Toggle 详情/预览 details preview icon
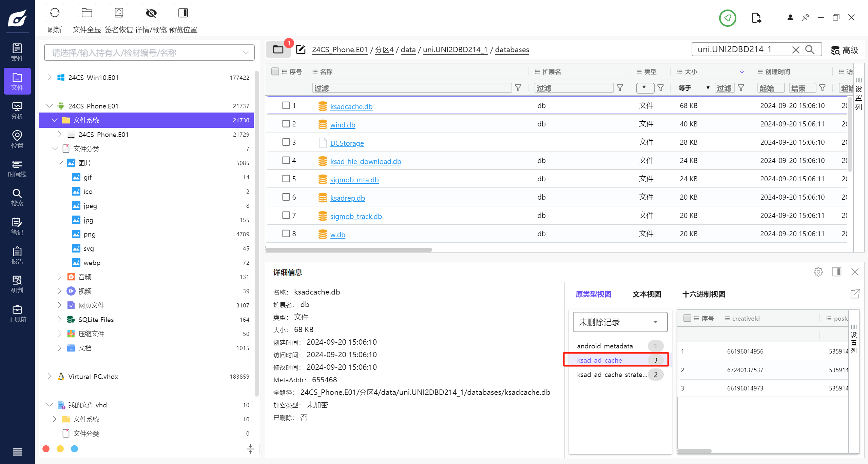The image size is (868, 464). [x=151, y=13]
